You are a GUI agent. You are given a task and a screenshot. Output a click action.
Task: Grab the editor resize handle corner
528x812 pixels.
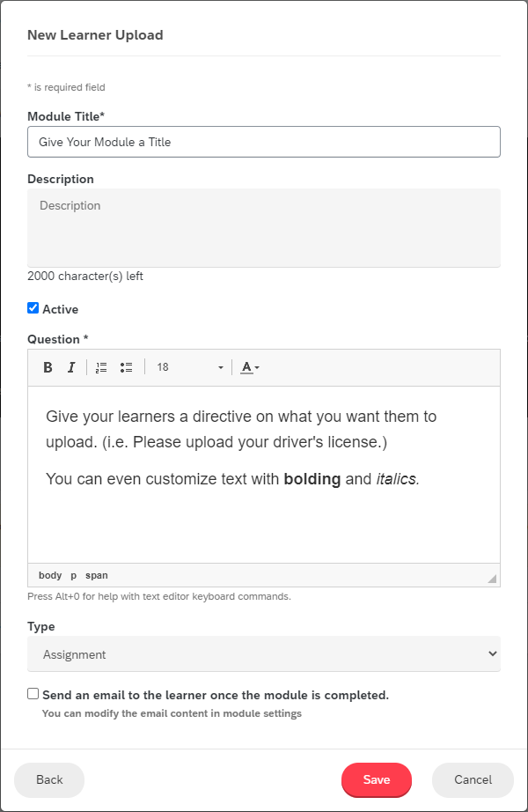click(492, 579)
